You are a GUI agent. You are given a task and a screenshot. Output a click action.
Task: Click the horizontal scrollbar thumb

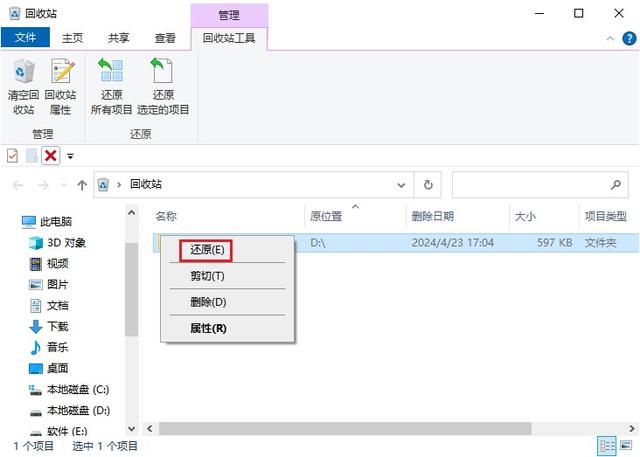345,429
